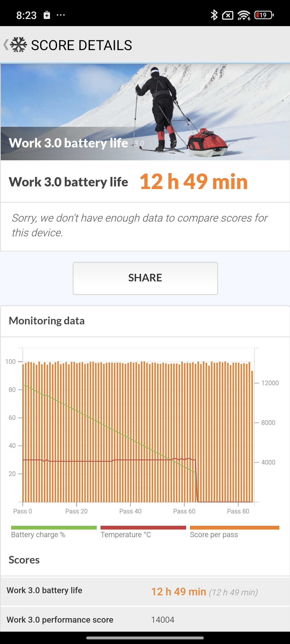The width and height of the screenshot is (290, 644).
Task: Tap the battery saver status icon
Action: click(x=47, y=15)
